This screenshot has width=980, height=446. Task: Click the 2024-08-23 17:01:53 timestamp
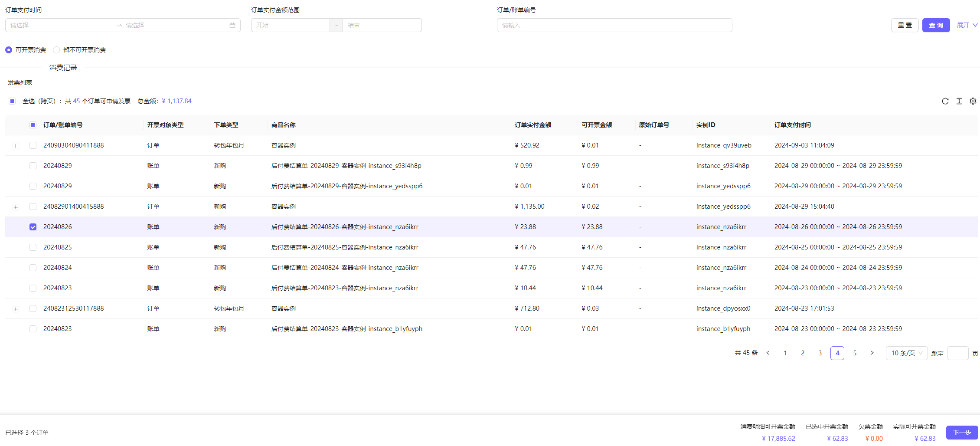click(x=804, y=308)
